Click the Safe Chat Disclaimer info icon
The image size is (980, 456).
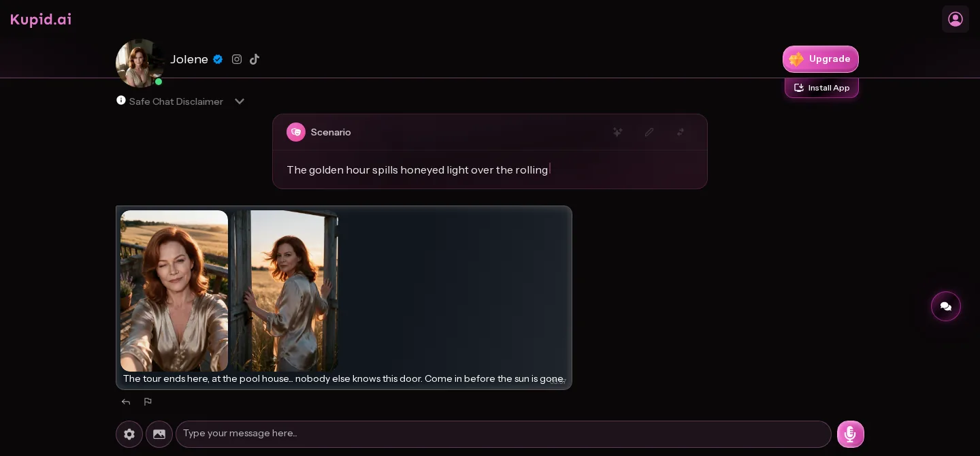121,100
